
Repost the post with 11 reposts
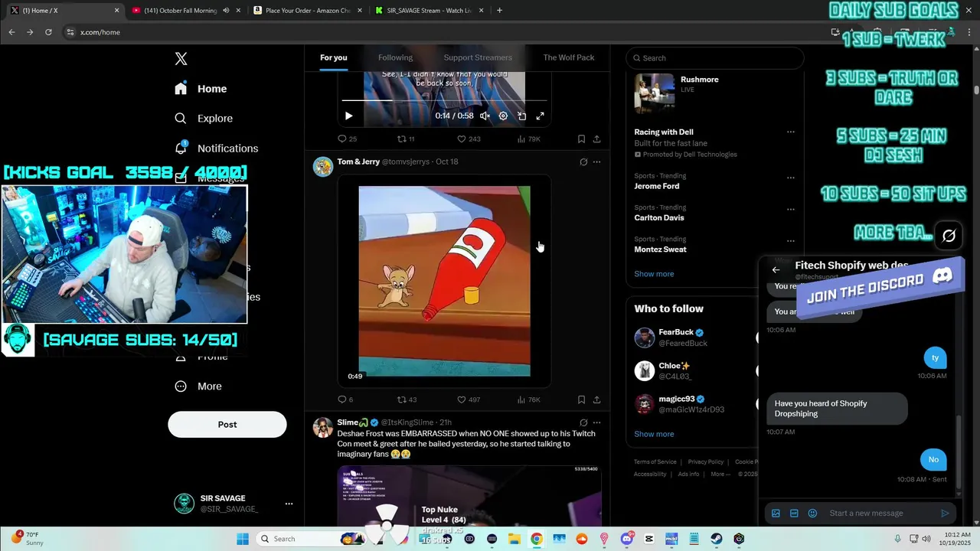pyautogui.click(x=406, y=139)
